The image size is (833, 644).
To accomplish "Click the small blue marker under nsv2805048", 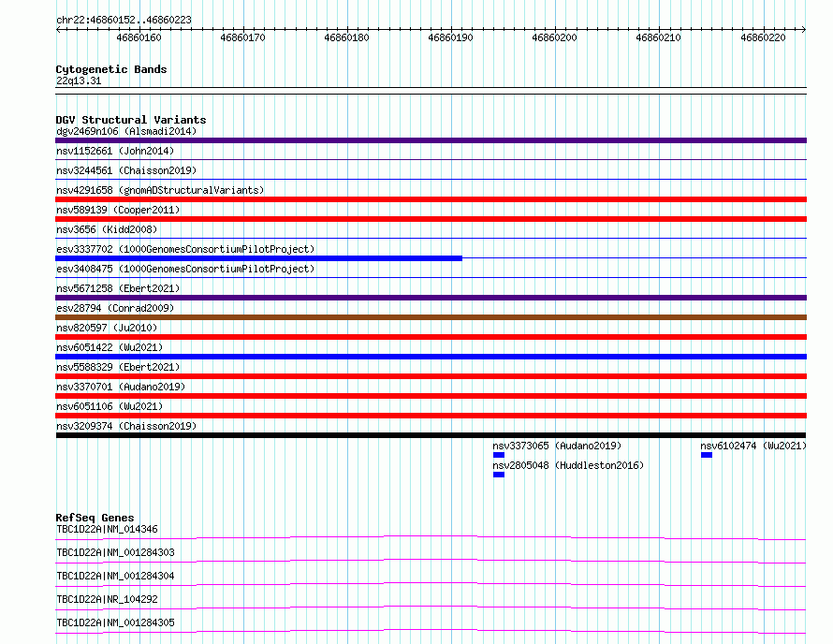I will coord(499,475).
